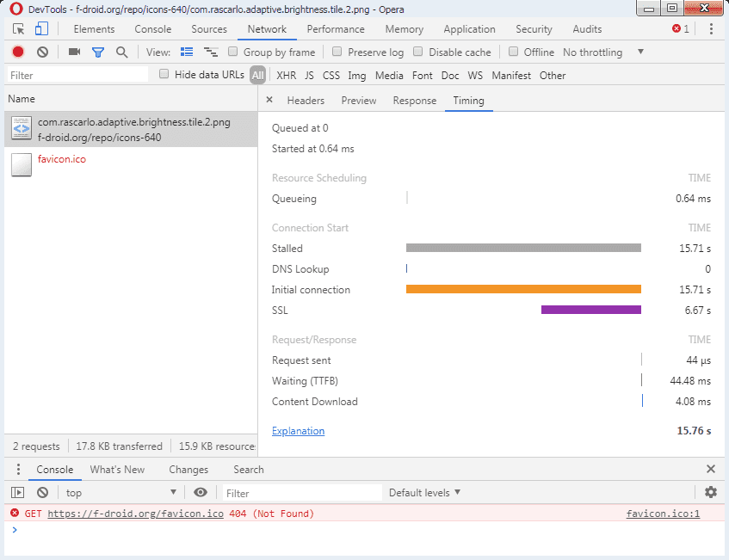Clear the console output icon
The height and width of the screenshot is (560, 729).
pos(42,492)
